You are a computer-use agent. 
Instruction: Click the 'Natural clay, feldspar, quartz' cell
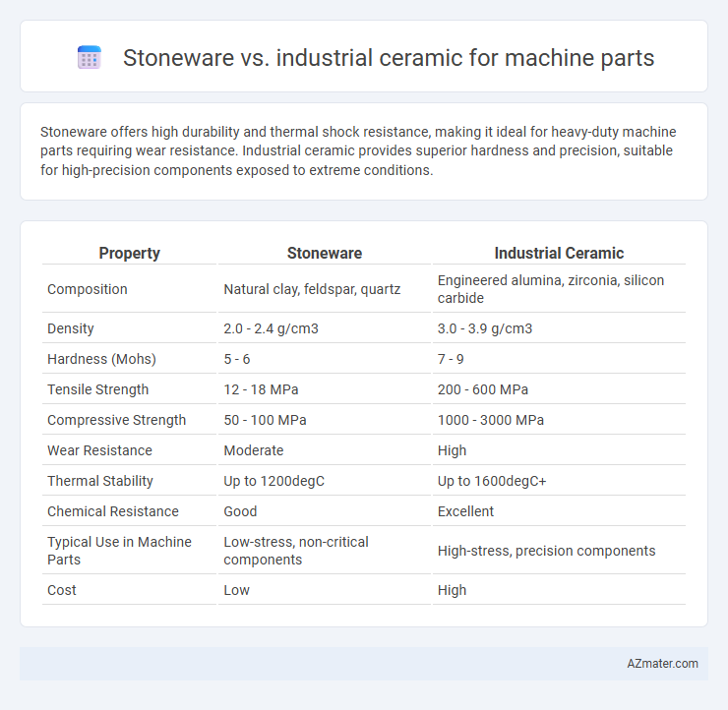coord(312,289)
